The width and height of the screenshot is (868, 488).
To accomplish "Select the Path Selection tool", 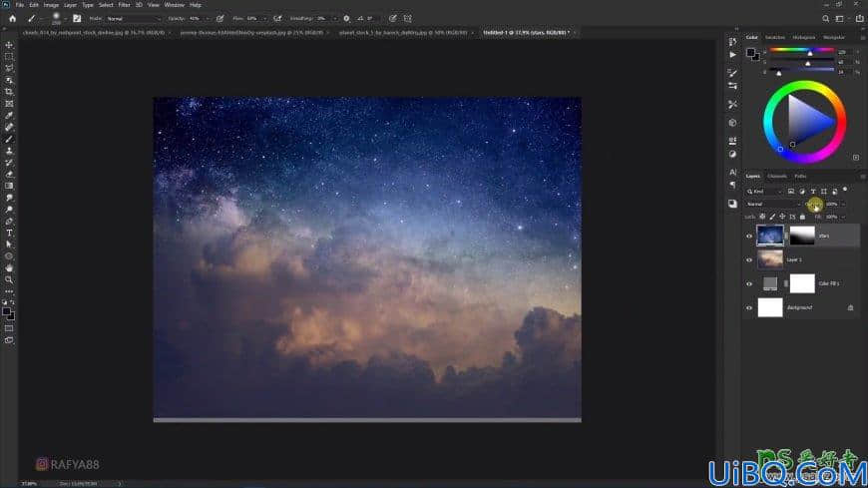I will click(9, 244).
